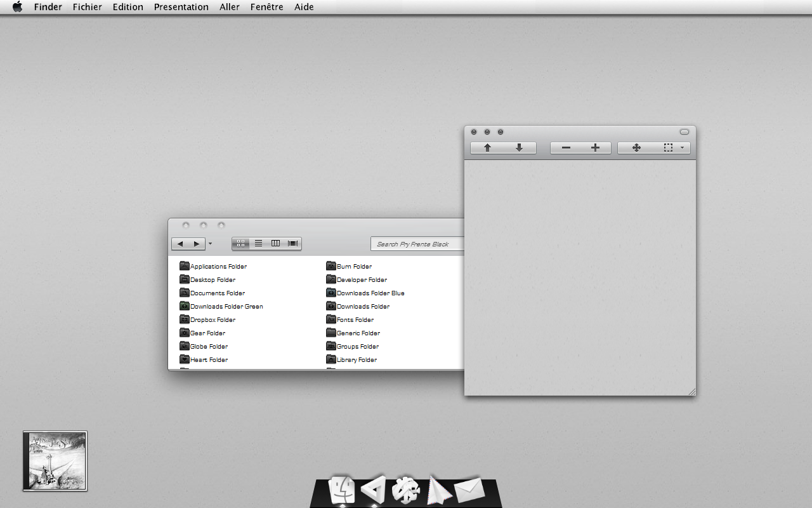This screenshot has width=812, height=508.
Task: Select the Applications Folder icon
Action: point(185,266)
